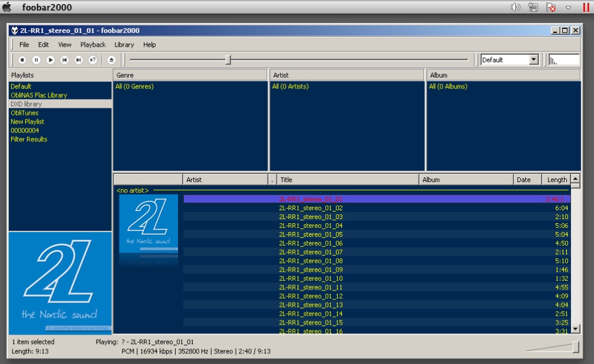Click the Open/eject file toolbar icon

point(111,60)
